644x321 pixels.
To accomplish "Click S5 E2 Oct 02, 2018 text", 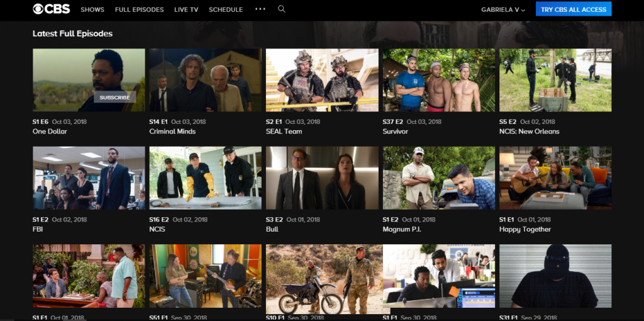I will pos(528,121).
